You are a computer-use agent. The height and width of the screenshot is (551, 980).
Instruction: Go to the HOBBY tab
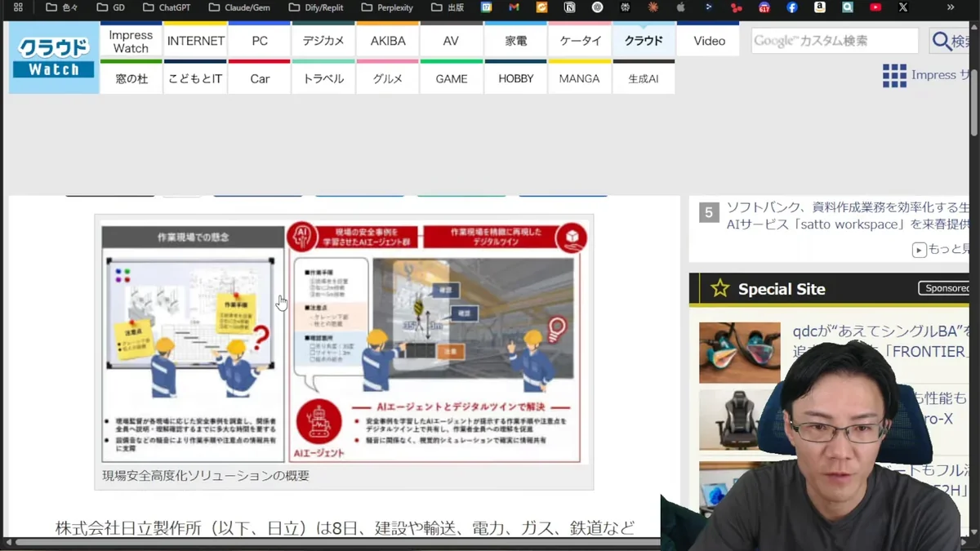(x=515, y=78)
